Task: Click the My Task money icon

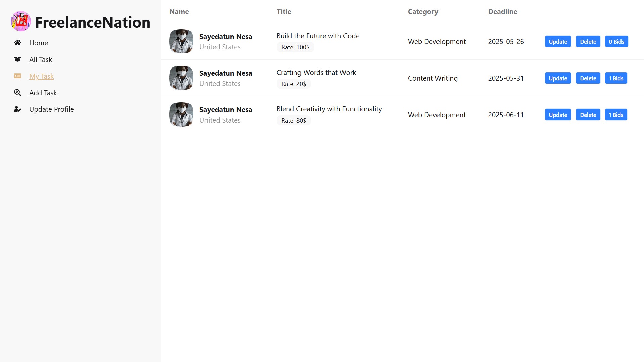Action: point(18,76)
